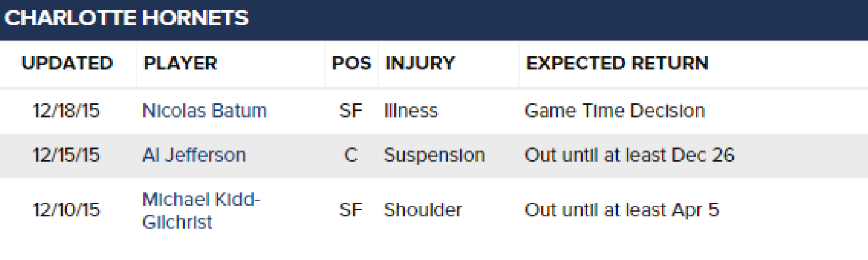Select the 12/10/15 updated date cell
Viewport: 868px width, 260px height.
(66, 210)
